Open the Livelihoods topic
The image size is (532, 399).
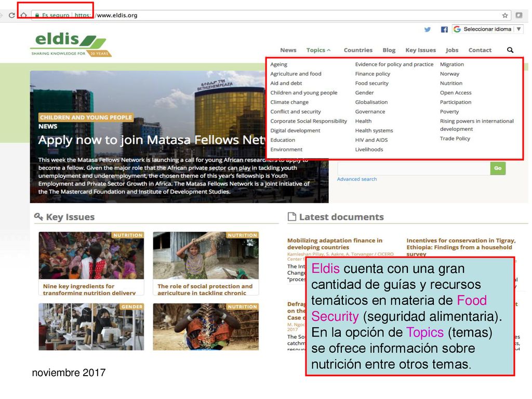(x=369, y=150)
